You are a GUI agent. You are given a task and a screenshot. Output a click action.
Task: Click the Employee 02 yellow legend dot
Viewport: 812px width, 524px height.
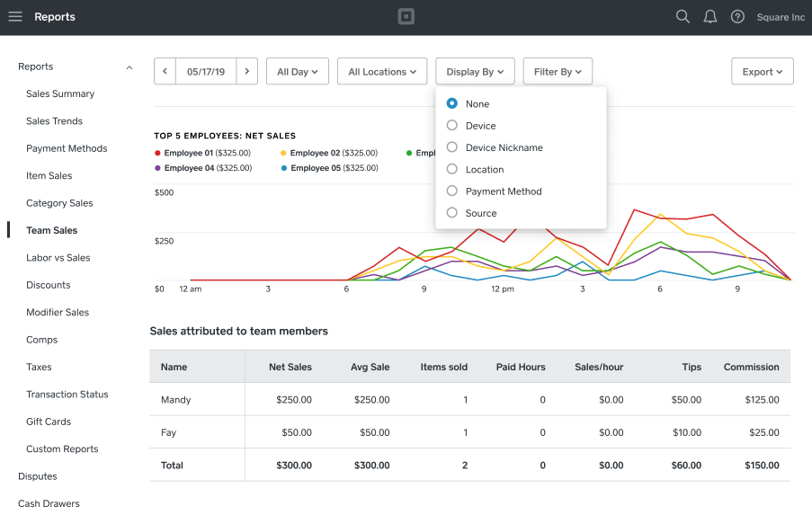point(283,153)
